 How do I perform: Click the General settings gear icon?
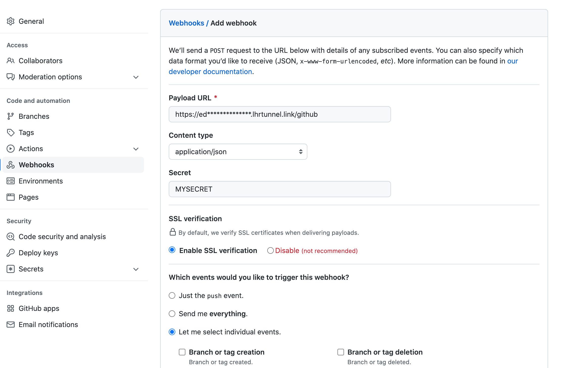click(11, 21)
